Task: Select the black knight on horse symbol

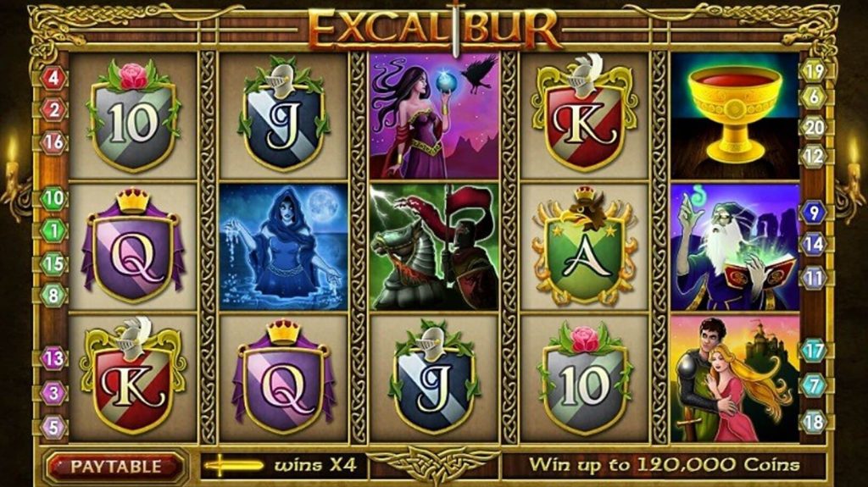Action: [x=435, y=247]
